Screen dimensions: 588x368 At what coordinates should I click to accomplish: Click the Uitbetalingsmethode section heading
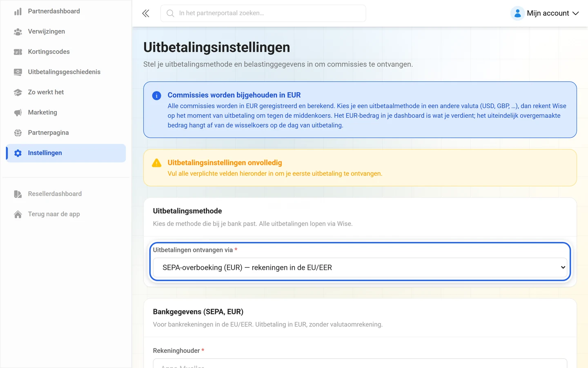click(x=187, y=211)
